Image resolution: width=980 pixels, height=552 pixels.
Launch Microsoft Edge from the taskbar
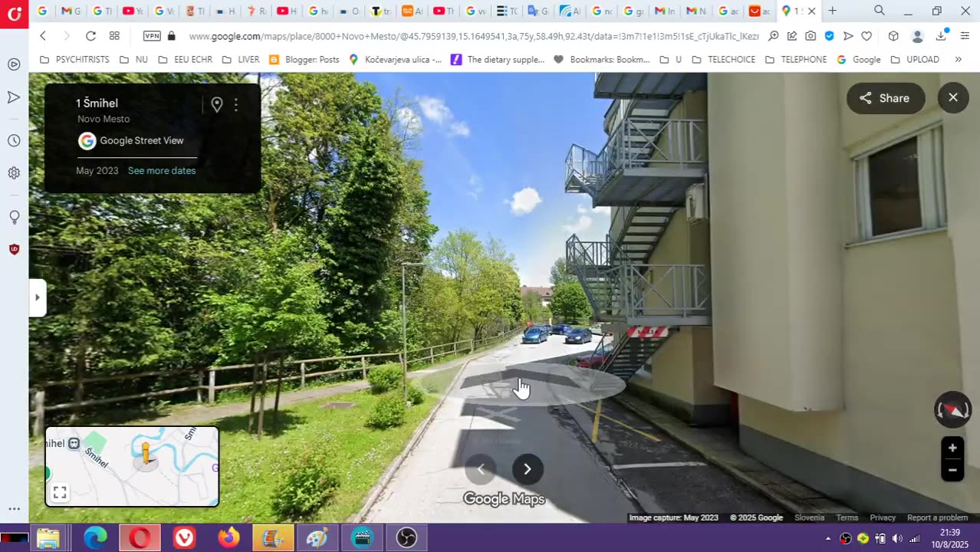[x=95, y=538]
